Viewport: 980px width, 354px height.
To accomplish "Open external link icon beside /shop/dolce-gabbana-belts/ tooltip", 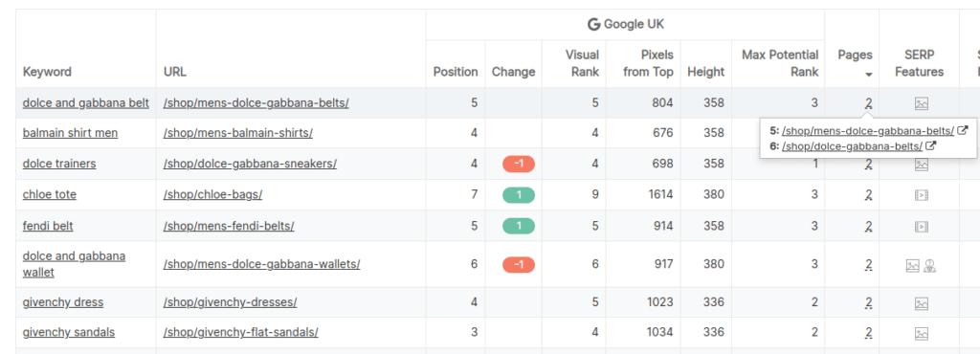I will coord(931,145).
